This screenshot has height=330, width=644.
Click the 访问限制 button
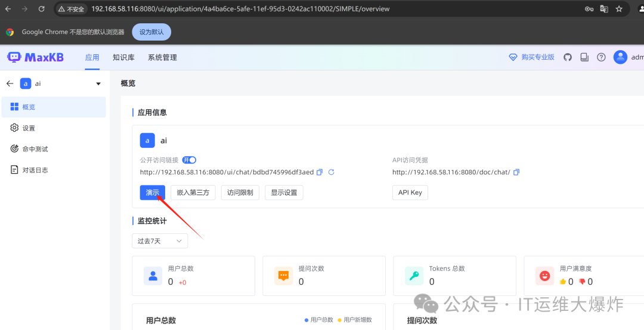tap(240, 192)
